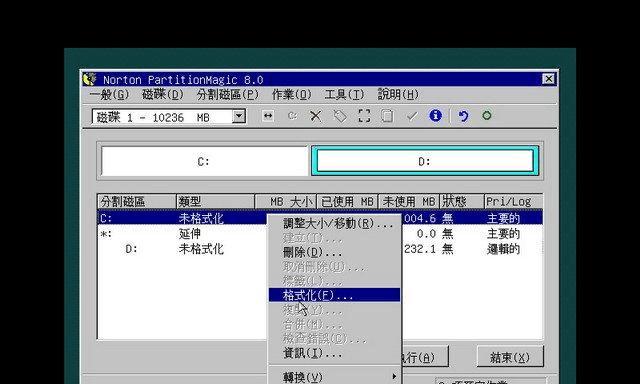Click the PartitionMagic title bar app icon
Screen dimensions: 640x384
click(89, 79)
